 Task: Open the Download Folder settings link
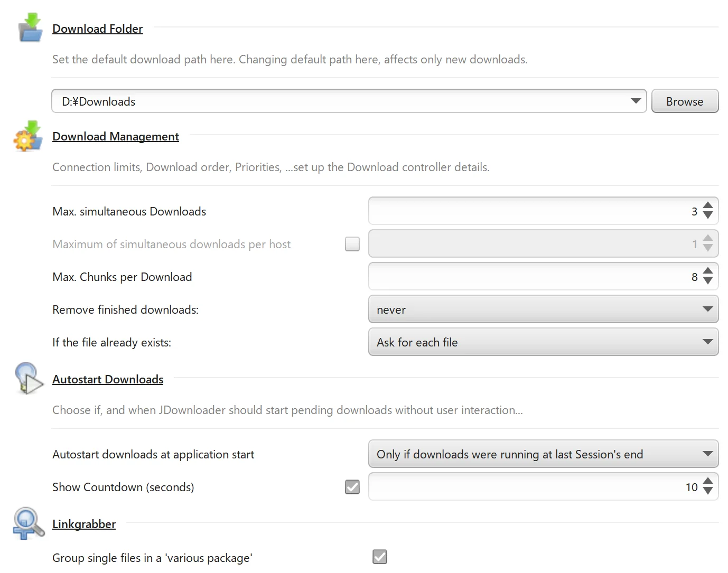pos(97,29)
